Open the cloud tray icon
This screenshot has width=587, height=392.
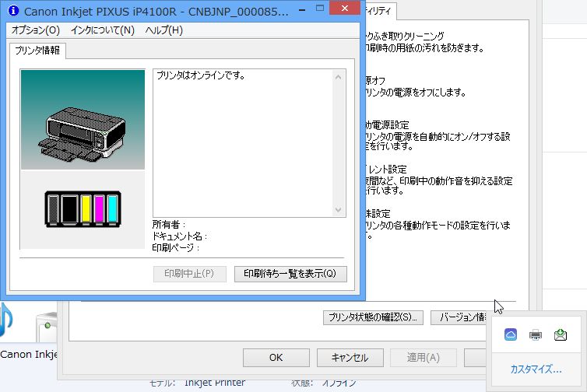tap(511, 334)
